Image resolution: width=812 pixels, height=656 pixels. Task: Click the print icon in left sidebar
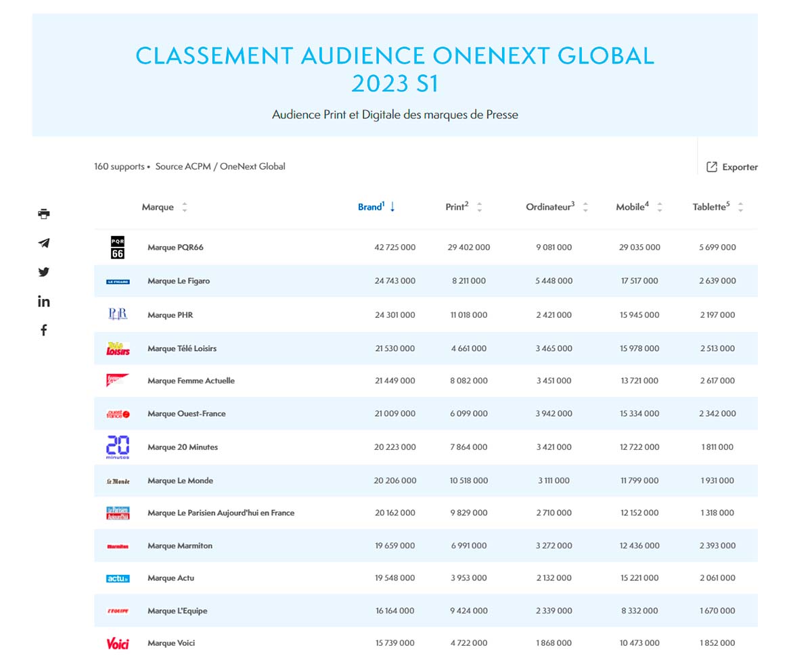click(44, 214)
